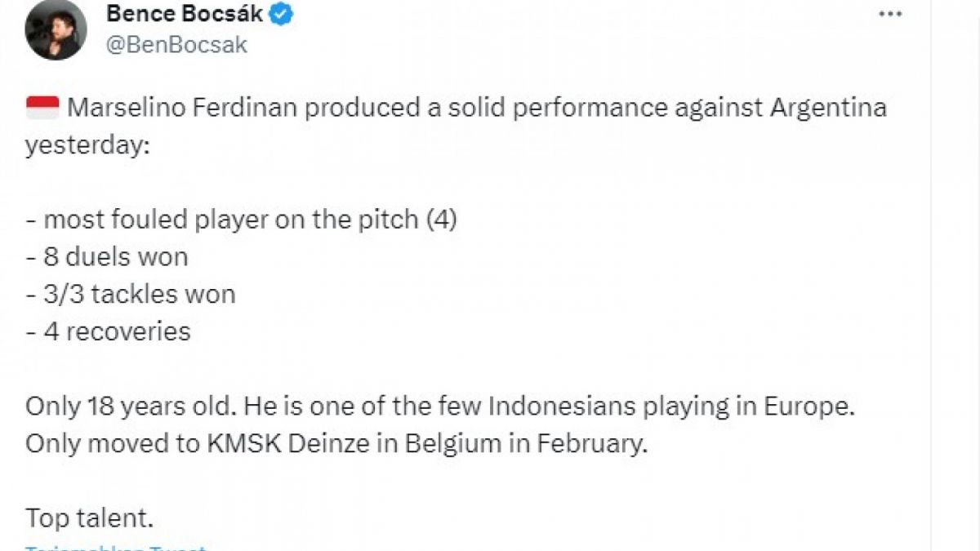The image size is (980, 551).
Task: Select the '3/3 tackles won' text
Action: click(131, 293)
